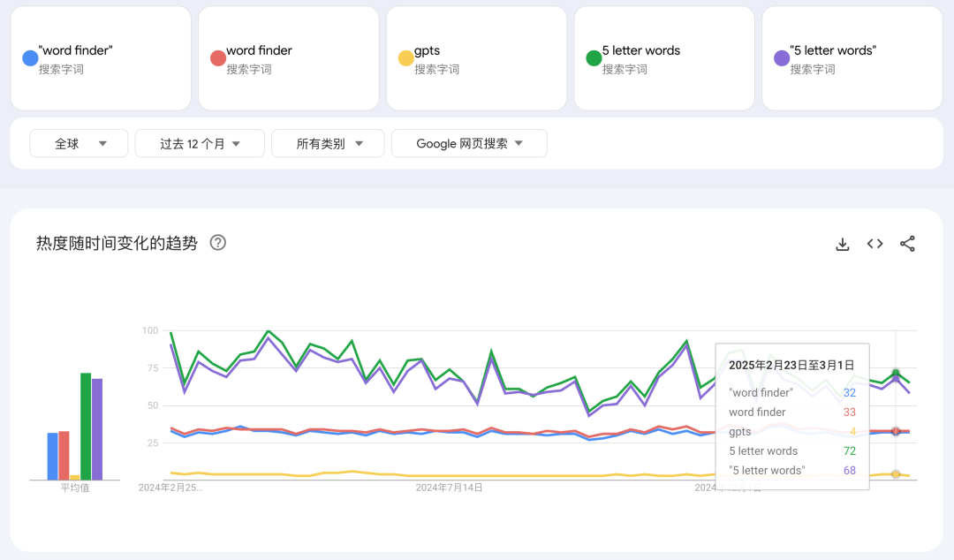
Task: Open the help icon beside 热度随时间变化的趋势
Action: coord(218,243)
